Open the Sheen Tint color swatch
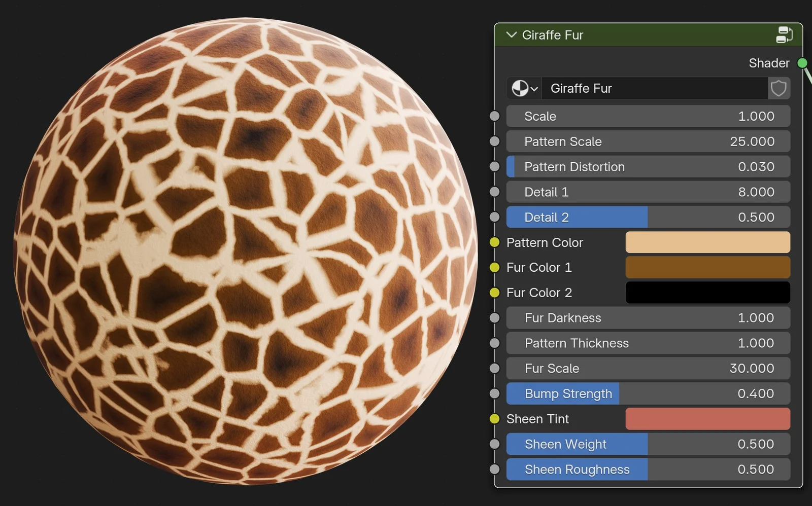 [x=707, y=419]
